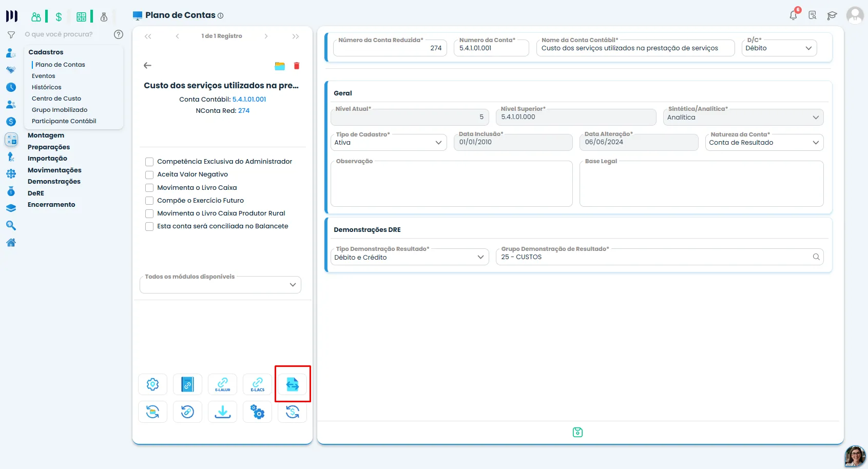Enable Aceita Valor Negativo checkbox

pyautogui.click(x=149, y=174)
